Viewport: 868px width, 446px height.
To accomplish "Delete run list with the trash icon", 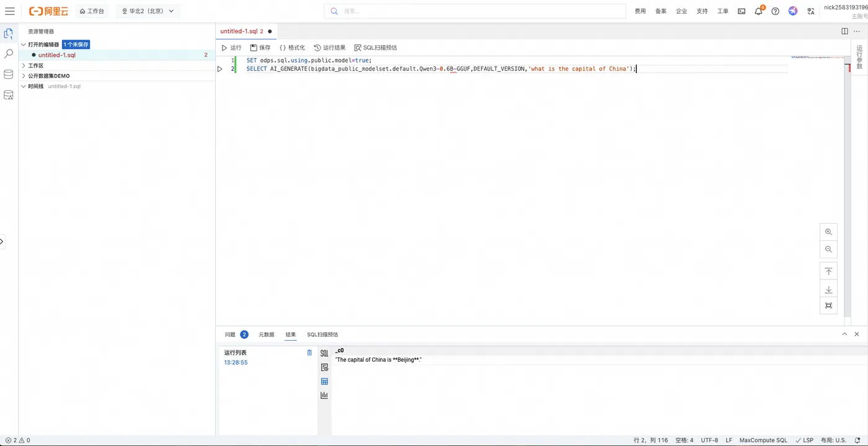I will (309, 352).
